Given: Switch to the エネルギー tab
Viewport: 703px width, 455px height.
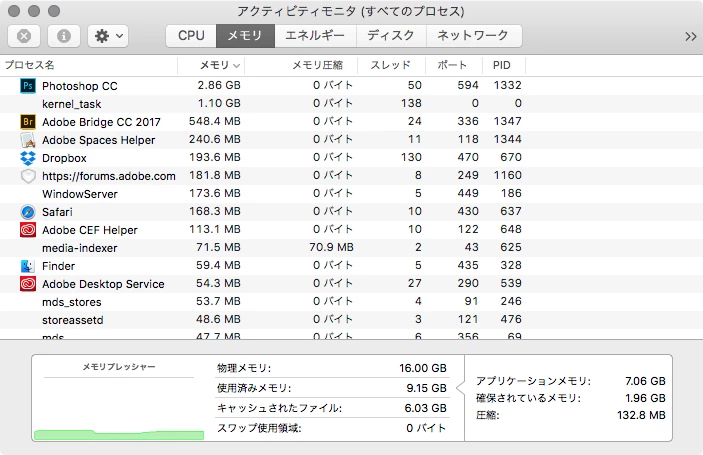Looking at the screenshot, I should pyautogui.click(x=315, y=36).
